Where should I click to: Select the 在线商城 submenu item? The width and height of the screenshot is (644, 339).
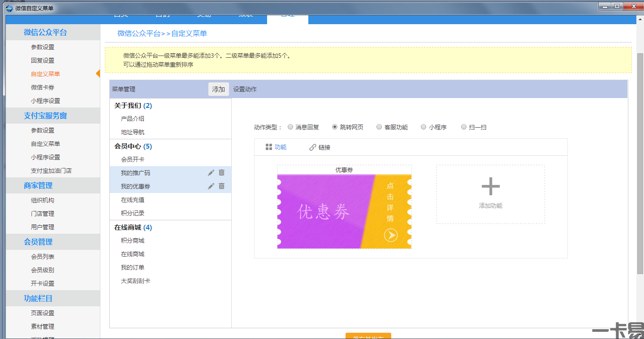pos(133,254)
